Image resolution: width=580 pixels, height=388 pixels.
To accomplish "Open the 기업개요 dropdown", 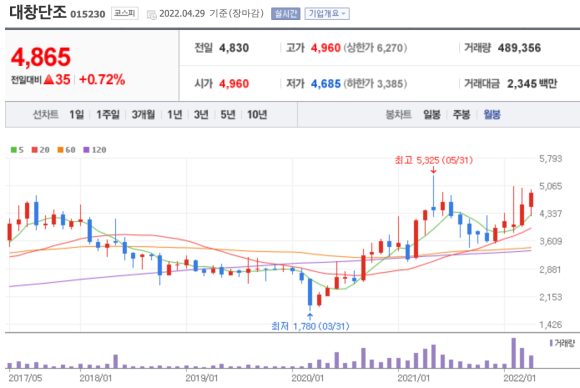I will coord(327,14).
